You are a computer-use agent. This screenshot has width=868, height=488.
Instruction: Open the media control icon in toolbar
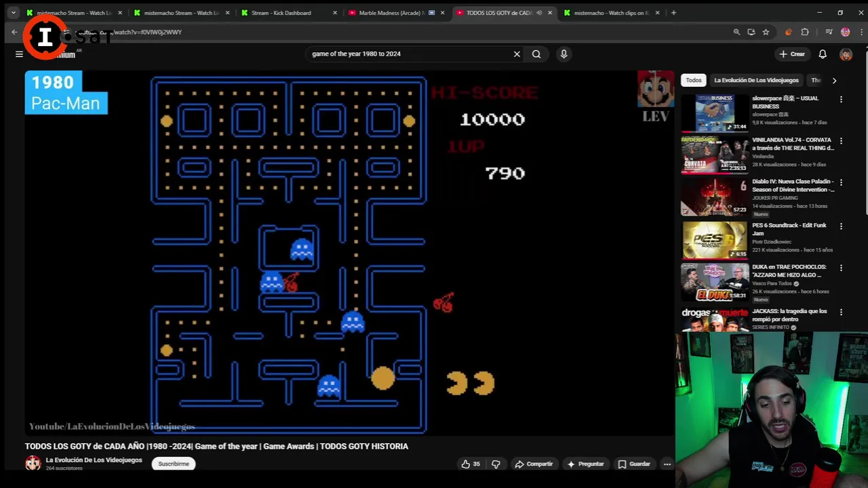(x=829, y=32)
